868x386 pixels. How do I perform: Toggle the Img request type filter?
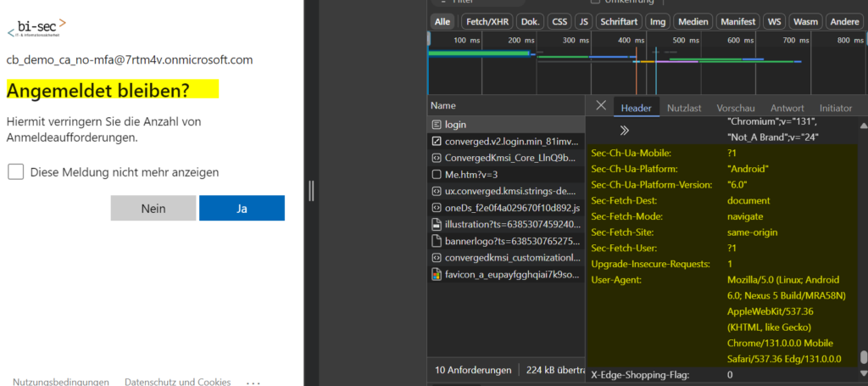click(657, 21)
